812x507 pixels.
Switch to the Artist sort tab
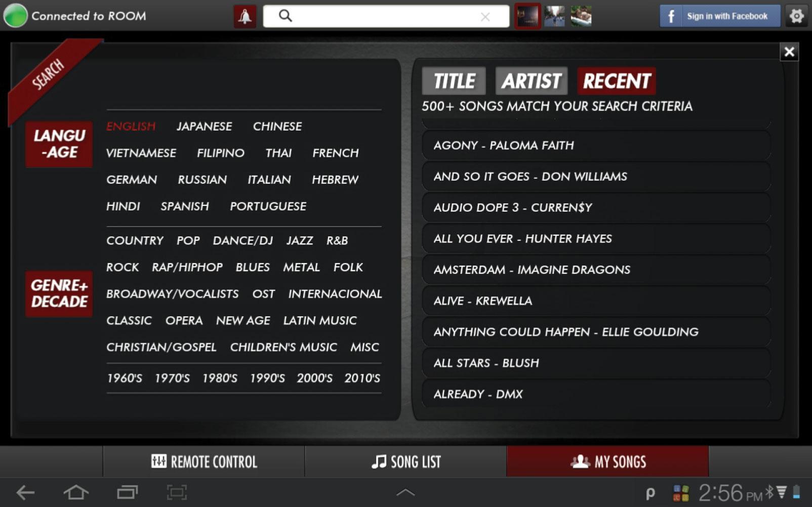click(531, 81)
